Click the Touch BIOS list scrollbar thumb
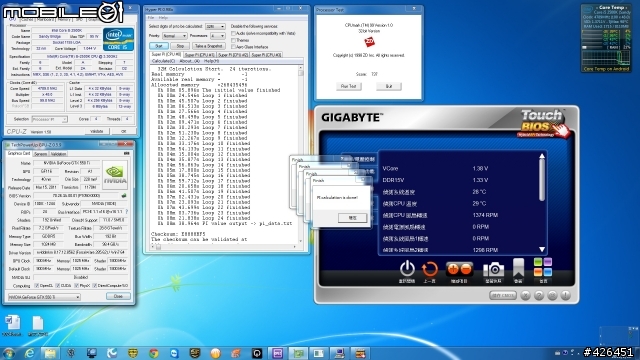This screenshot has height=360, width=640. tap(542, 180)
